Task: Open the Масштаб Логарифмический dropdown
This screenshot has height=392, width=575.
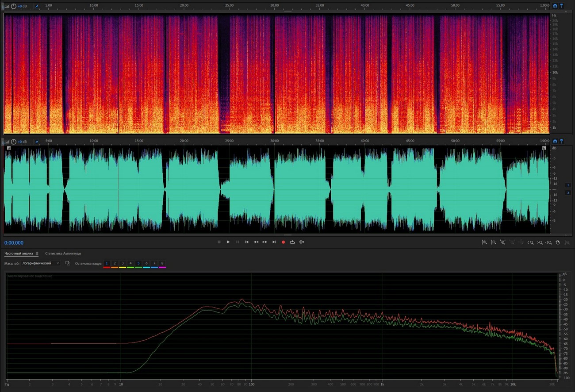Action: click(x=41, y=263)
